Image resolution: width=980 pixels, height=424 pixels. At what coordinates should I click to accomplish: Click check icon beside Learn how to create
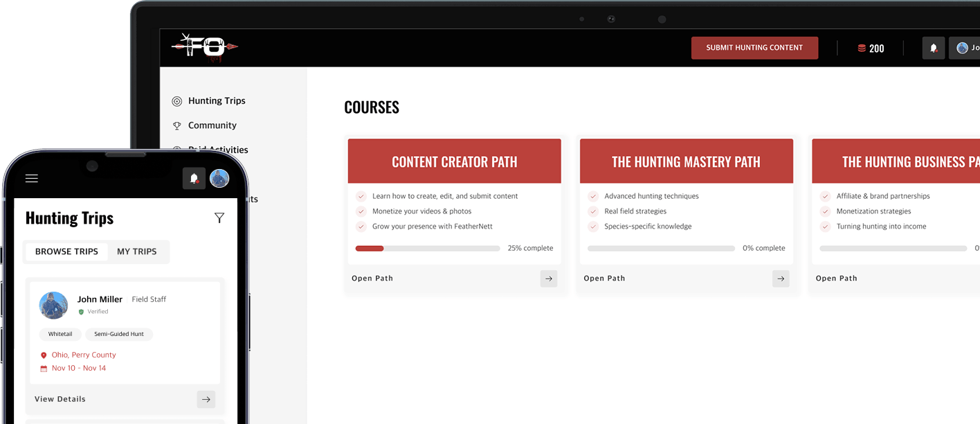(x=361, y=196)
